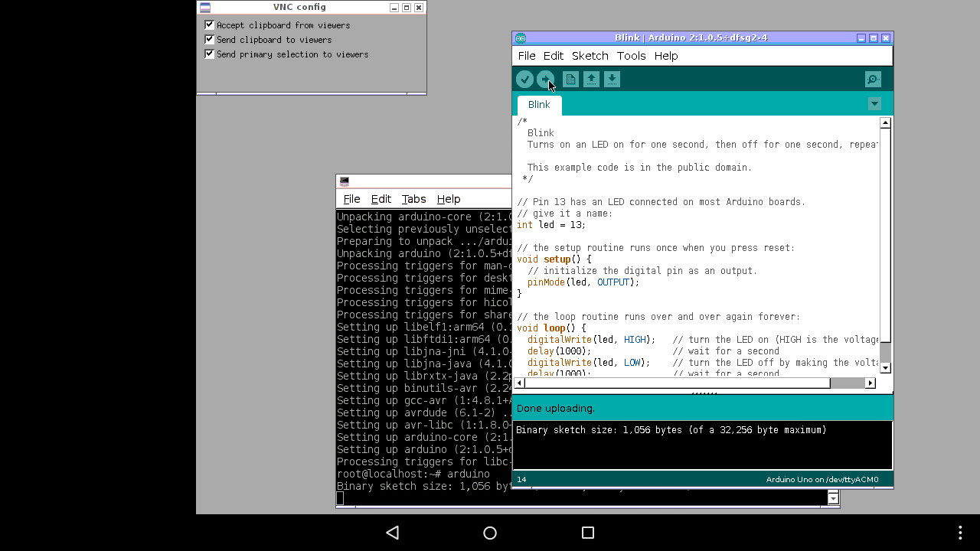Select the Blink sketch tab
Viewport: 980px width, 551px height.
tap(539, 105)
